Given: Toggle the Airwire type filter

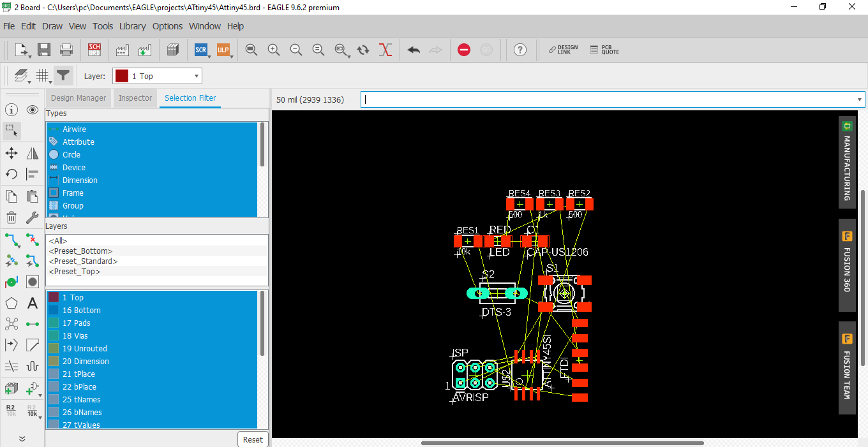Looking at the screenshot, I should 151,129.
